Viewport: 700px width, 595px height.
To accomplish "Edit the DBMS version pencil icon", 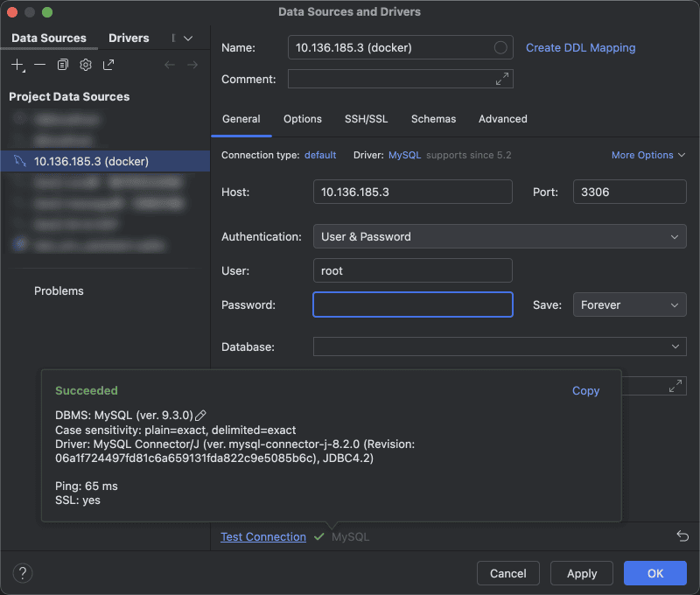I will point(201,416).
